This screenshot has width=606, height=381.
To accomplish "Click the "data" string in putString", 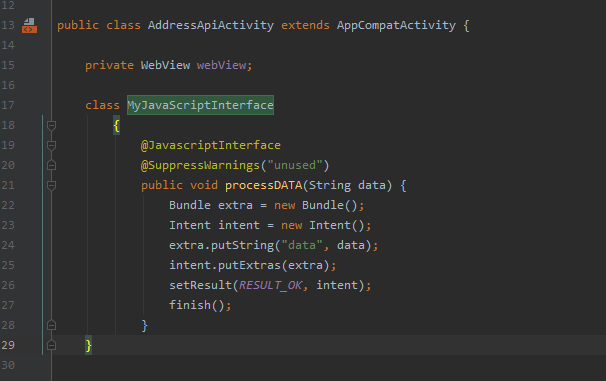I will coord(301,245).
